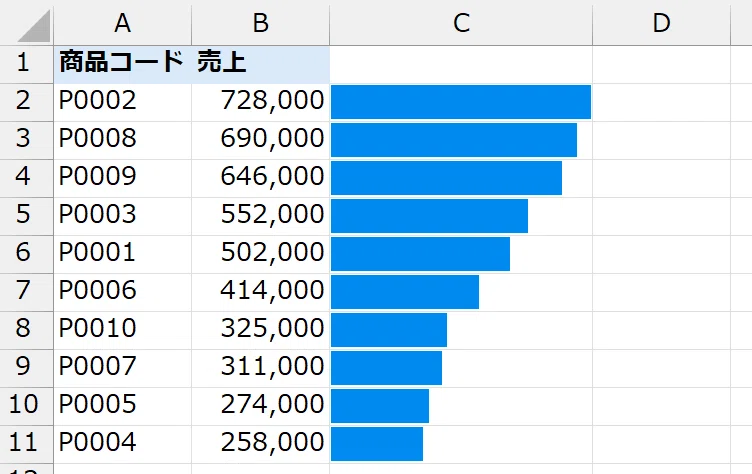Screen dimensions: 752x474
Task: Select row 1 header
Action: click(x=26, y=64)
